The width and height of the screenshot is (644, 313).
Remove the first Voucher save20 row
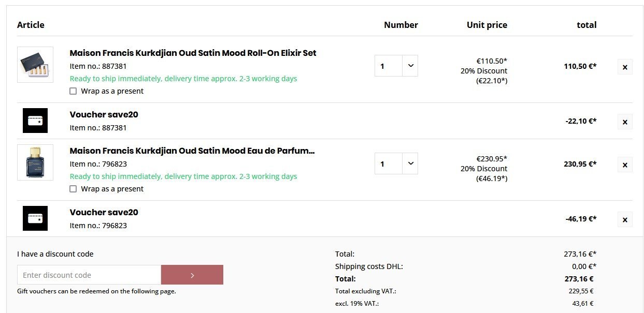pos(625,122)
